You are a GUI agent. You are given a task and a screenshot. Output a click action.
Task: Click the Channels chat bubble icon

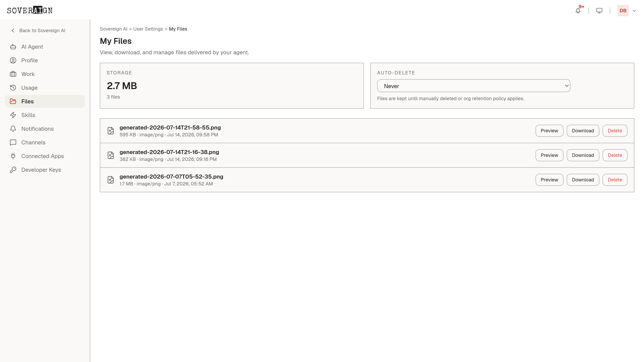point(13,142)
